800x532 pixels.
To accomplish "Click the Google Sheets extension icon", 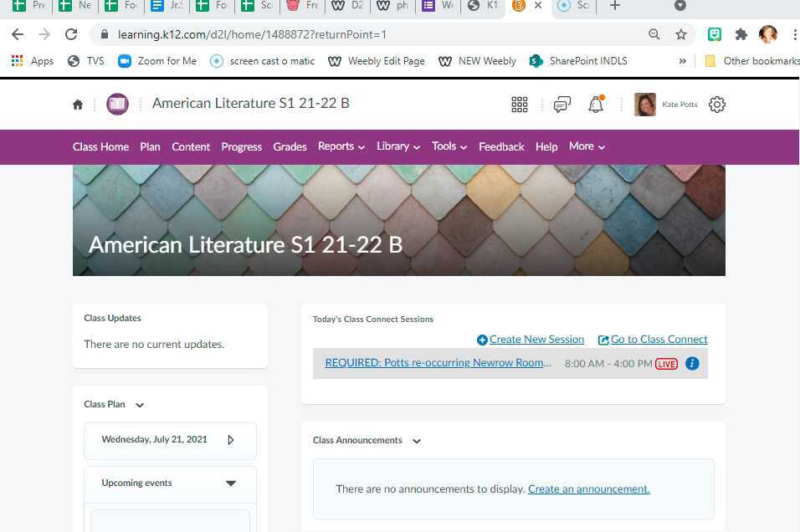I will (x=714, y=35).
